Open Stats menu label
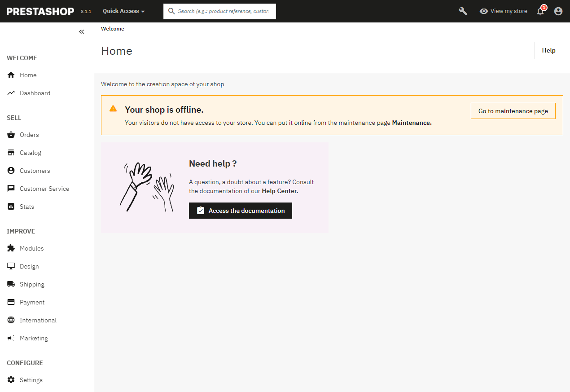Viewport: 570px width, 392px height. (27, 207)
